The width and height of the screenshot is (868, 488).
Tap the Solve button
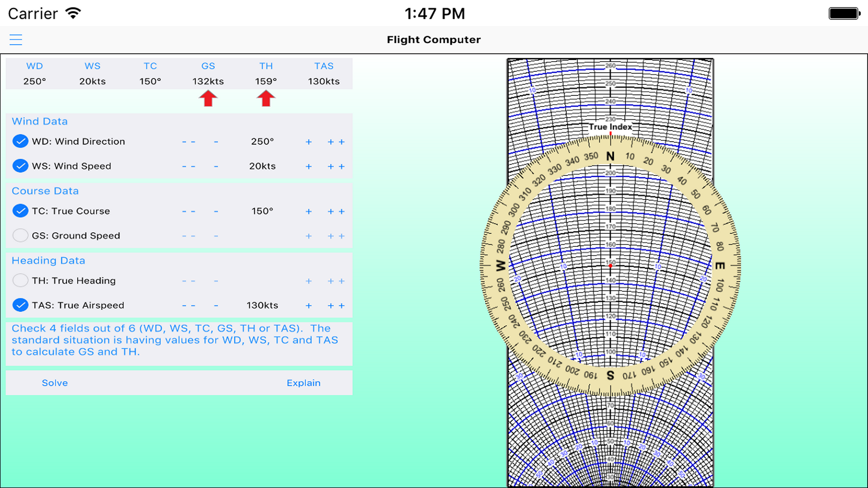click(x=55, y=383)
